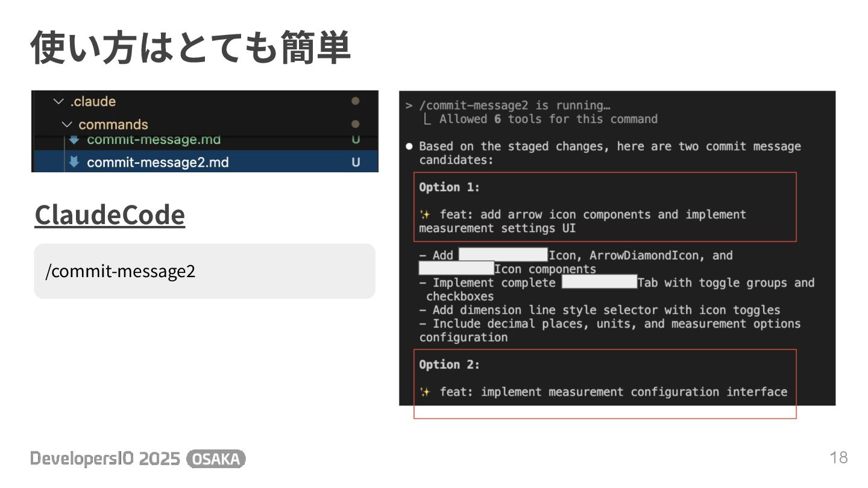Click the 'Option 2:' label
Image resolution: width=868 pixels, height=488 pixels.
(x=450, y=364)
